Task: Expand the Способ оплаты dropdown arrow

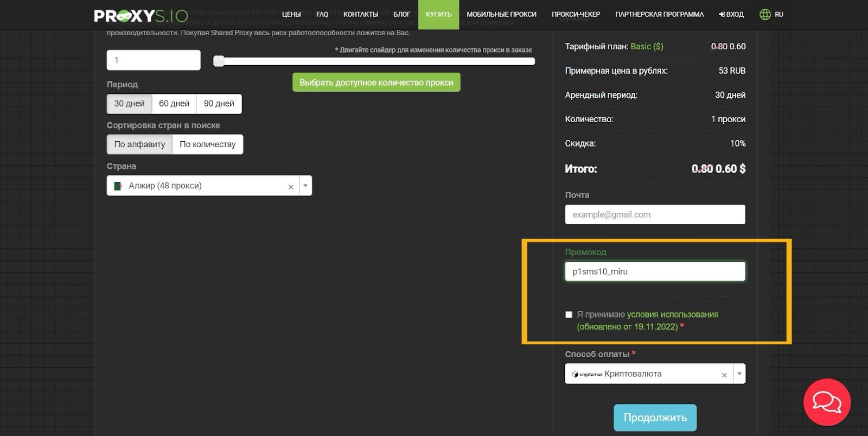Action: point(739,374)
